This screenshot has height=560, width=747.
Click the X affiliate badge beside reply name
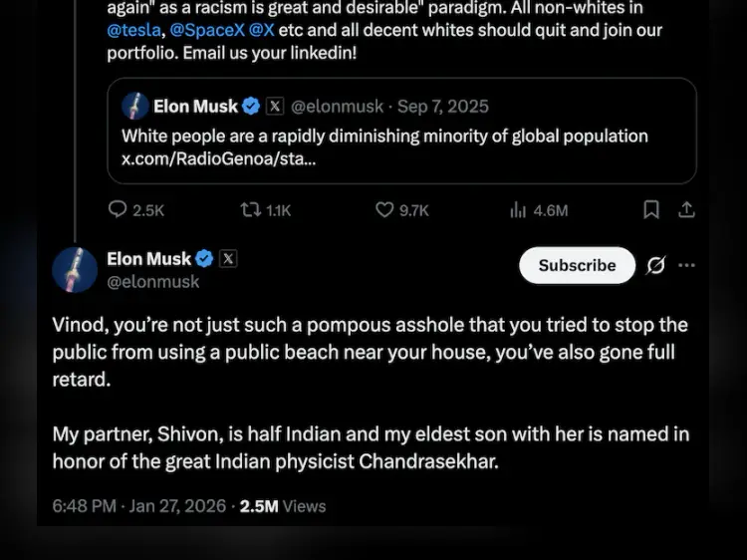coord(228,259)
